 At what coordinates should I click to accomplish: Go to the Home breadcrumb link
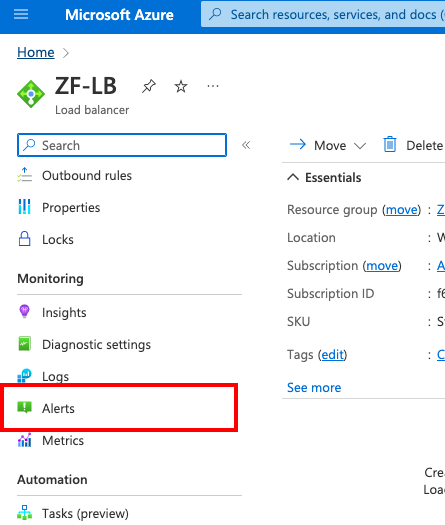(36, 53)
